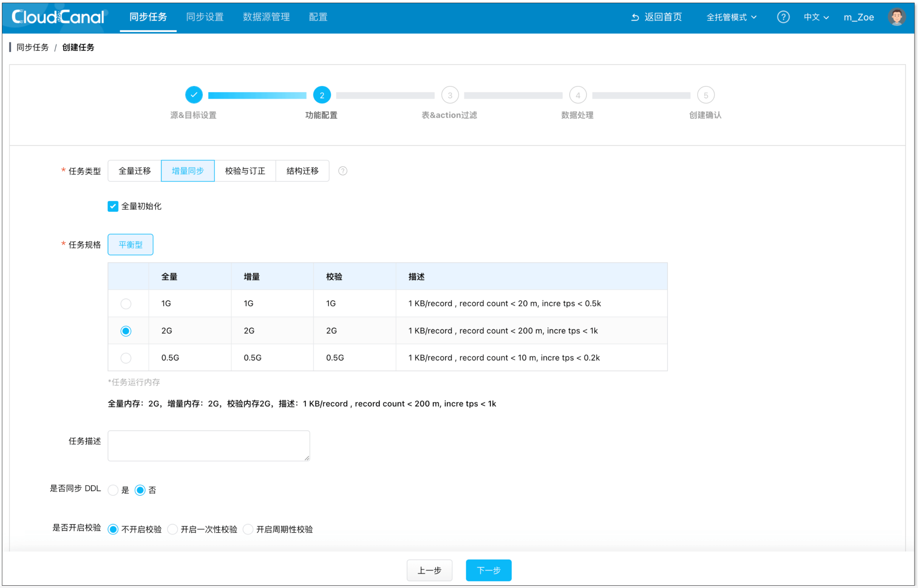Select the 结构迁移 task type
Image resolution: width=918 pixels, height=588 pixels.
click(302, 171)
